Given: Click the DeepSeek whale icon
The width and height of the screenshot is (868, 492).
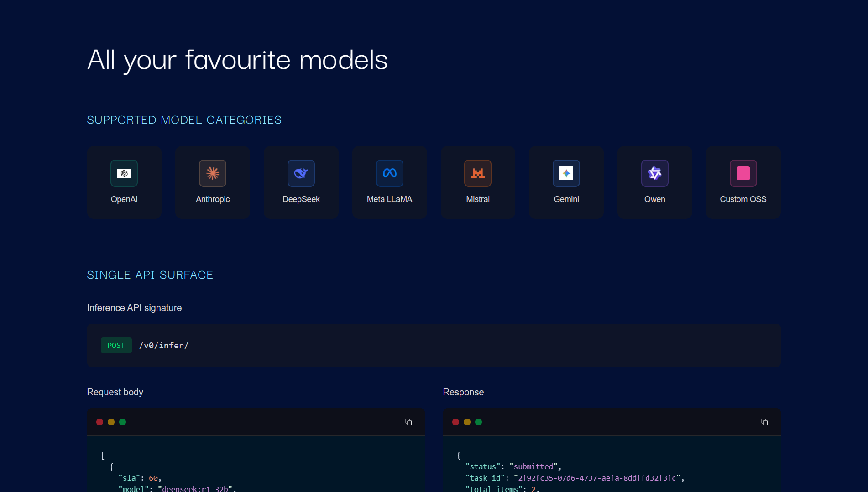Looking at the screenshot, I should point(301,173).
